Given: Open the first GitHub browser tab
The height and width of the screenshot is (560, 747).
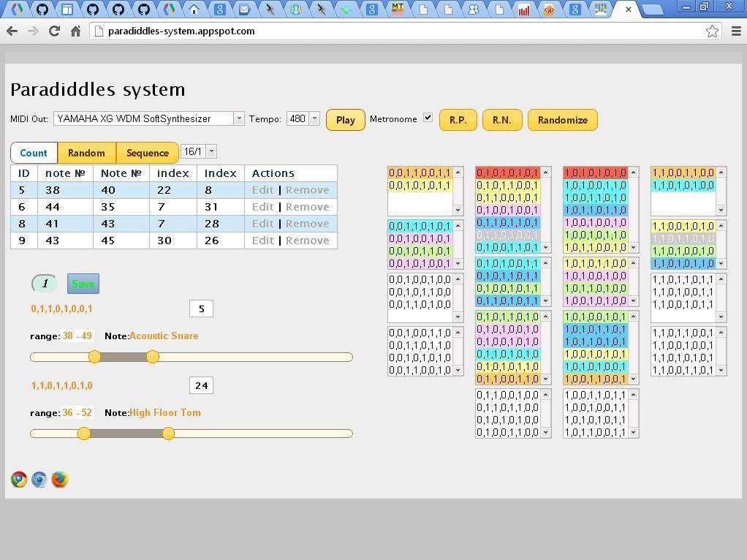Looking at the screenshot, I should [42, 9].
